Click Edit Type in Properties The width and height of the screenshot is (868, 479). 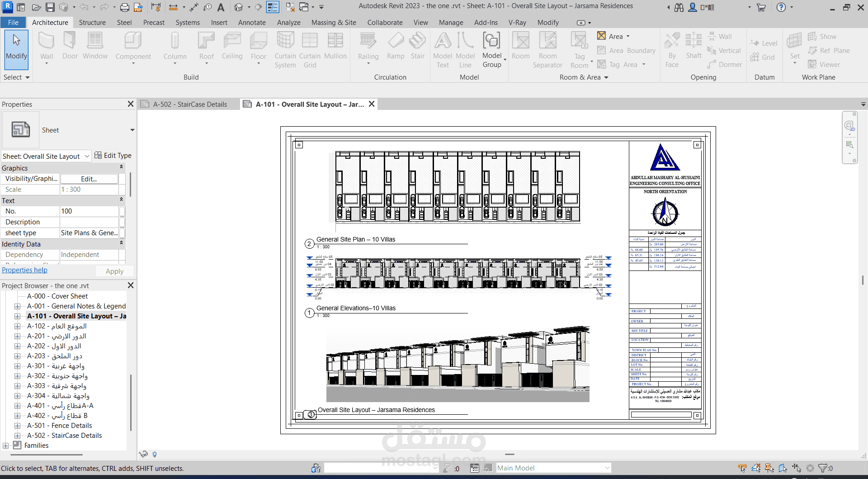[x=113, y=156]
